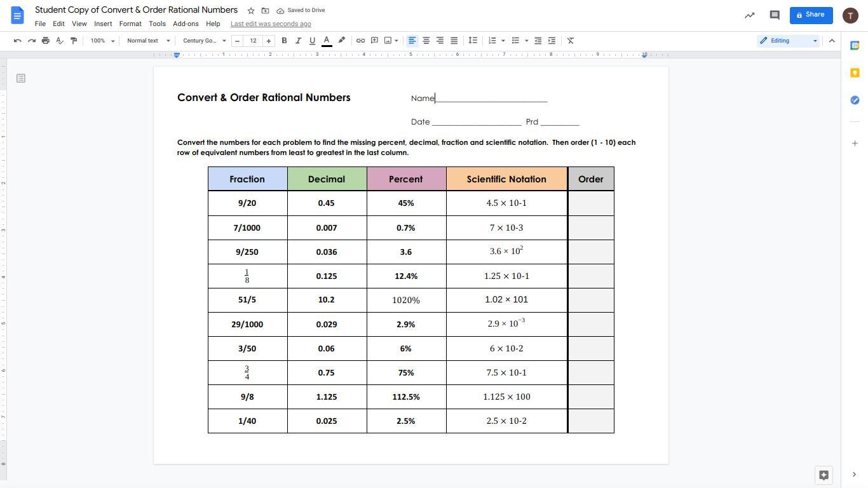The height and width of the screenshot is (488, 868).
Task: Insert an image
Action: [x=388, y=41]
